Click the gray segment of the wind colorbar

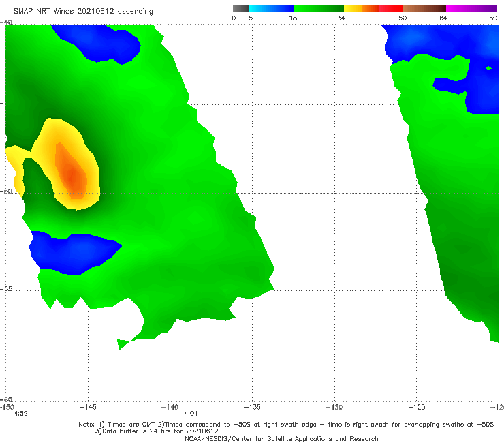241,8
